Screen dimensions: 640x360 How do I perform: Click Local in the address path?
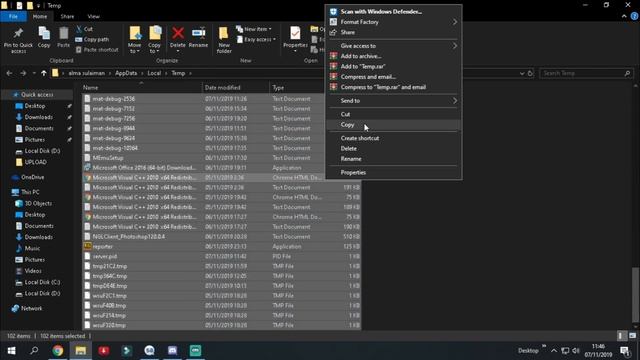coord(154,73)
